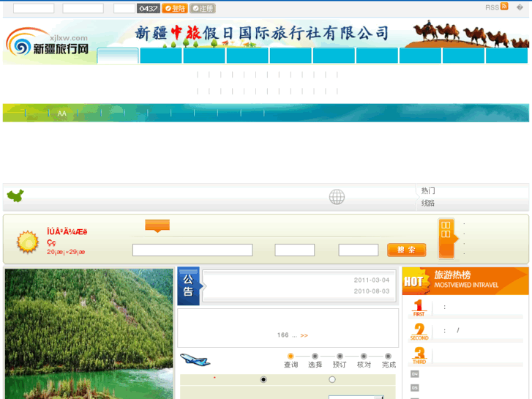Screen dimensions: 532x399
Task: Click the number 1 FIRST rank icon
Action: 419,307
